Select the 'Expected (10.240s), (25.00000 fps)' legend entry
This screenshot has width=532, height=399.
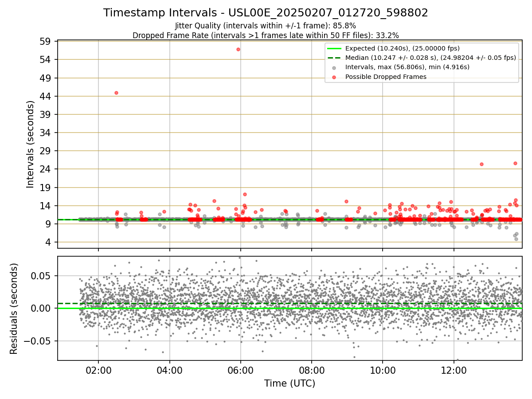tap(403, 48)
